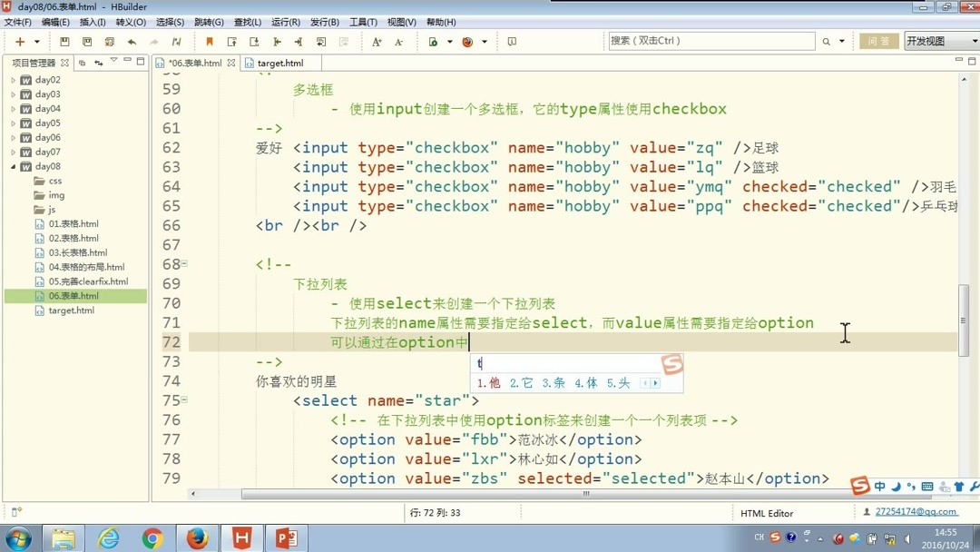
Task: Decrease editor font size with the A- icon
Action: (x=397, y=41)
